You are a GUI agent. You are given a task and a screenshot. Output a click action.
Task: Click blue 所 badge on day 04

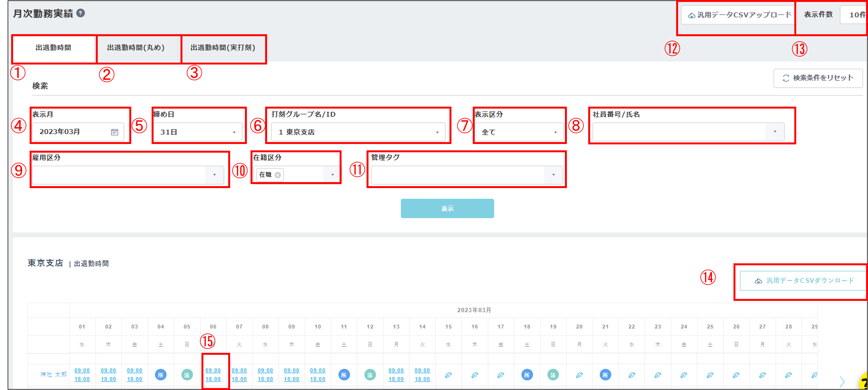161,375
